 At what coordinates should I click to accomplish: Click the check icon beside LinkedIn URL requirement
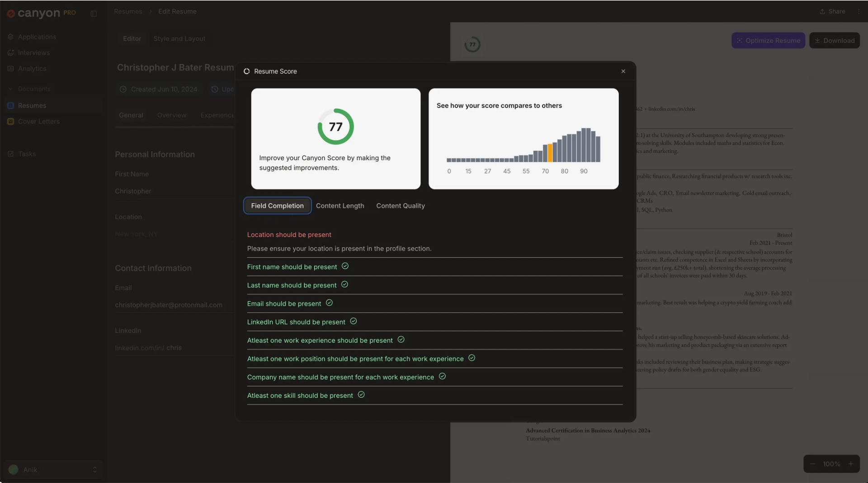click(354, 321)
